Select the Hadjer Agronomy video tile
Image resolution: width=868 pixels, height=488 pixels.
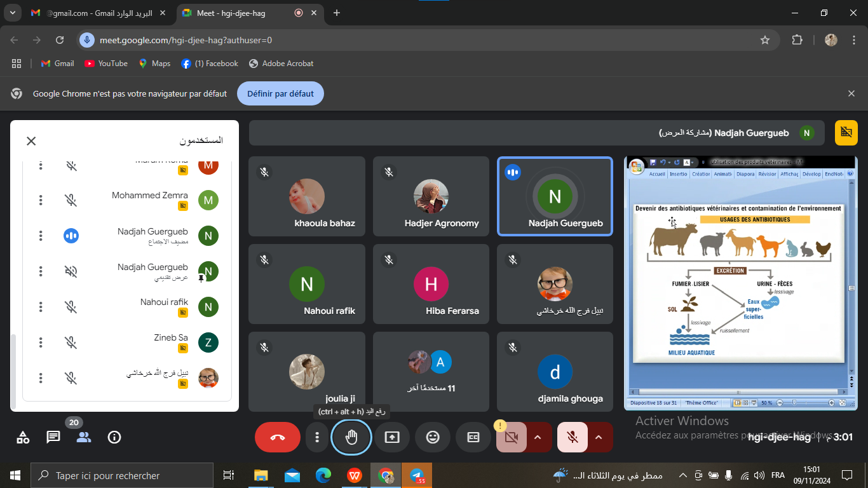pos(431,196)
